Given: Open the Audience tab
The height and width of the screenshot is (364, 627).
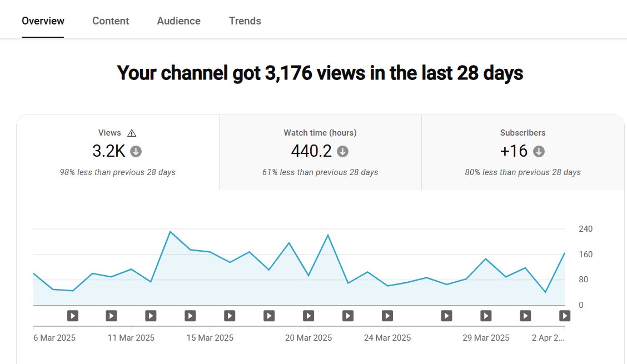Looking at the screenshot, I should 179,21.
